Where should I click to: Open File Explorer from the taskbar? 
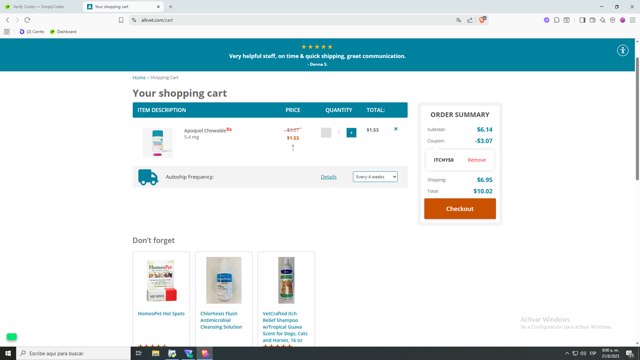(x=156, y=353)
